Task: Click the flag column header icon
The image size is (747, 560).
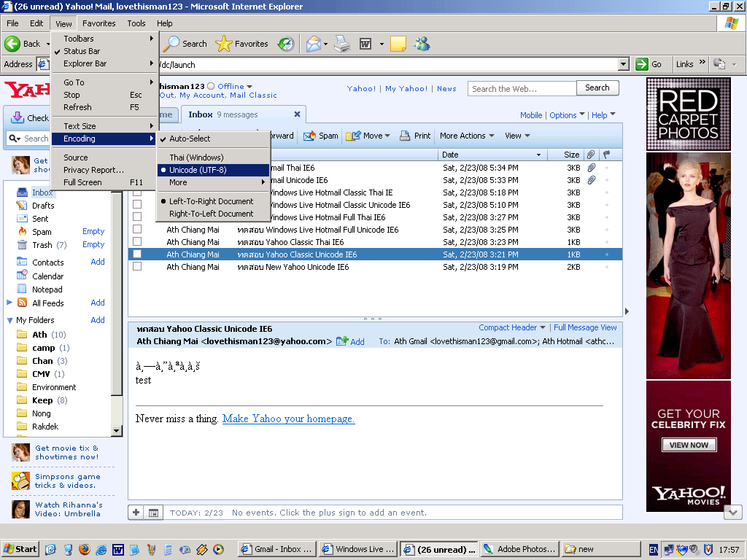Action: click(x=606, y=155)
